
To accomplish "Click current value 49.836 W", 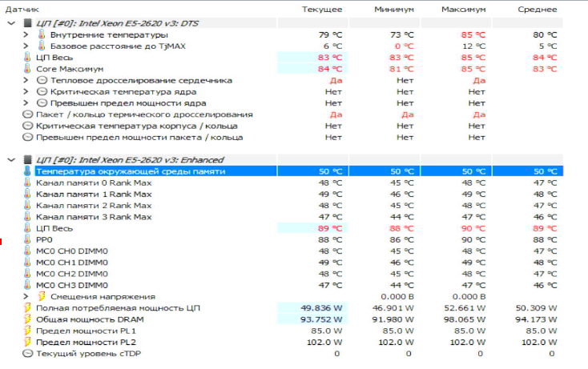I will tap(321, 308).
